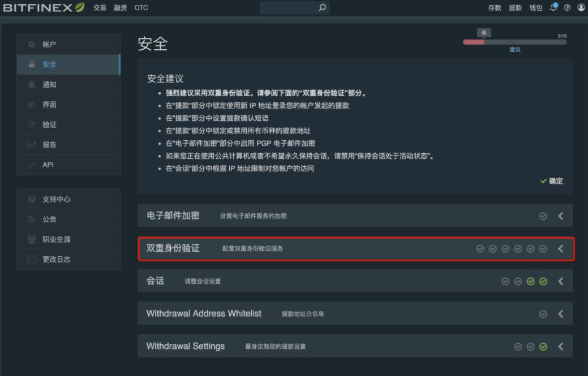Image resolution: width=588 pixels, height=376 pixels.
Task: Open the help question mark icon
Action: click(567, 7)
